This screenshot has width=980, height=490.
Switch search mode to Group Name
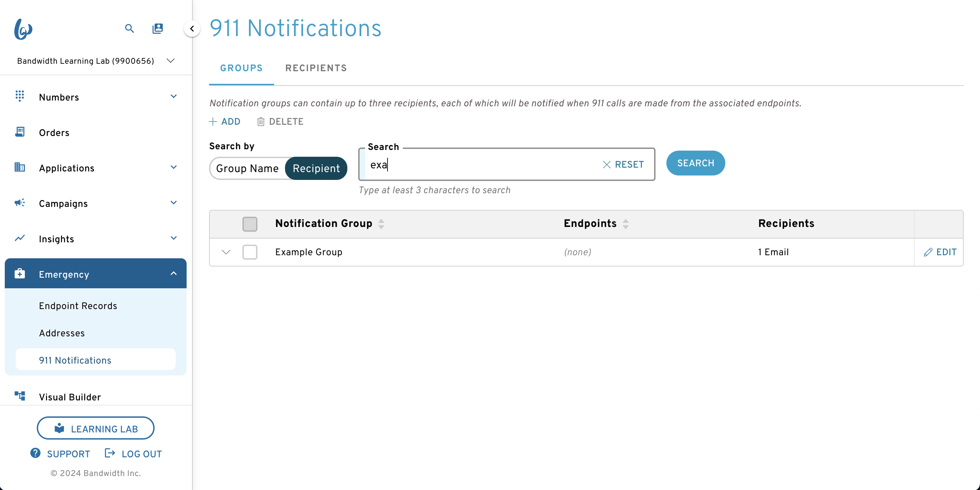[247, 168]
